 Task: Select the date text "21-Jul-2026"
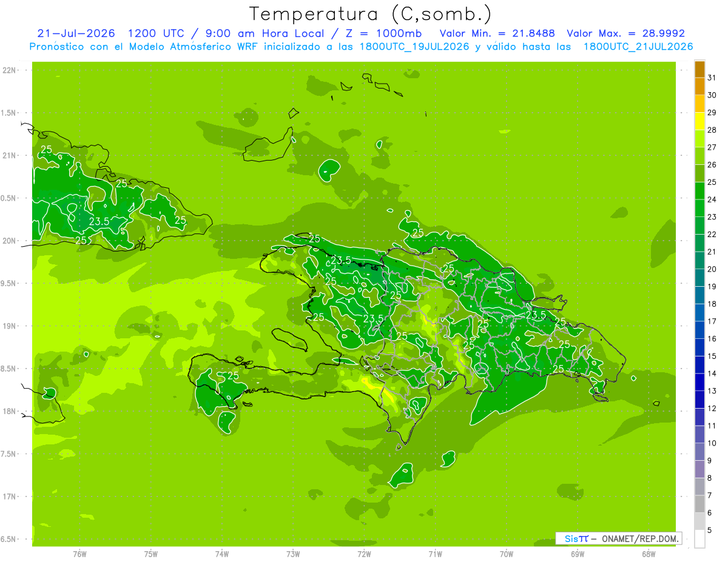(76, 33)
